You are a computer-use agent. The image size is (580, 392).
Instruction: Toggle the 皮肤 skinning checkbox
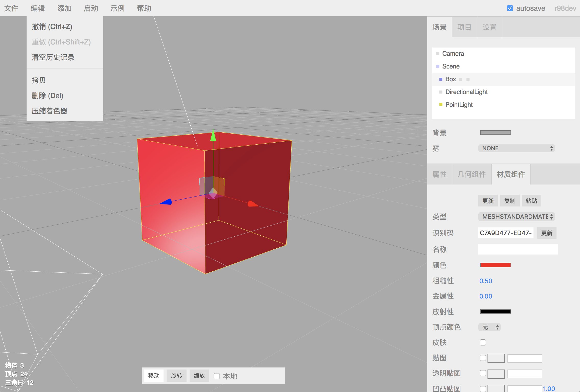tap(483, 342)
